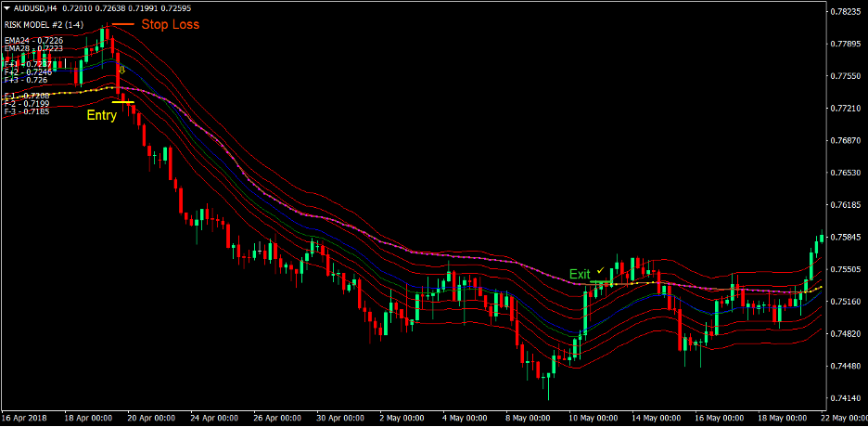The width and height of the screenshot is (868, 427).
Task: Click the 20 Apr 00:00 time axis label
Action: [x=152, y=417]
